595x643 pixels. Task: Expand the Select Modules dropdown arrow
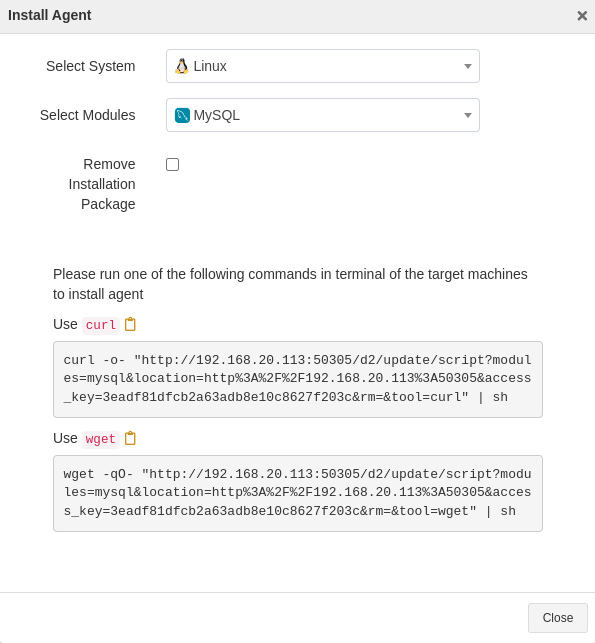(467, 115)
